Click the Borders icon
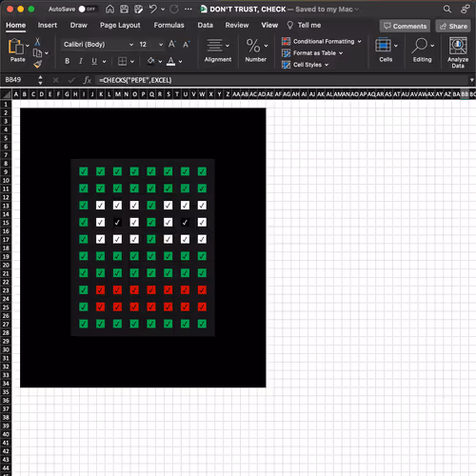This screenshot has width=476, height=476. 122,61
